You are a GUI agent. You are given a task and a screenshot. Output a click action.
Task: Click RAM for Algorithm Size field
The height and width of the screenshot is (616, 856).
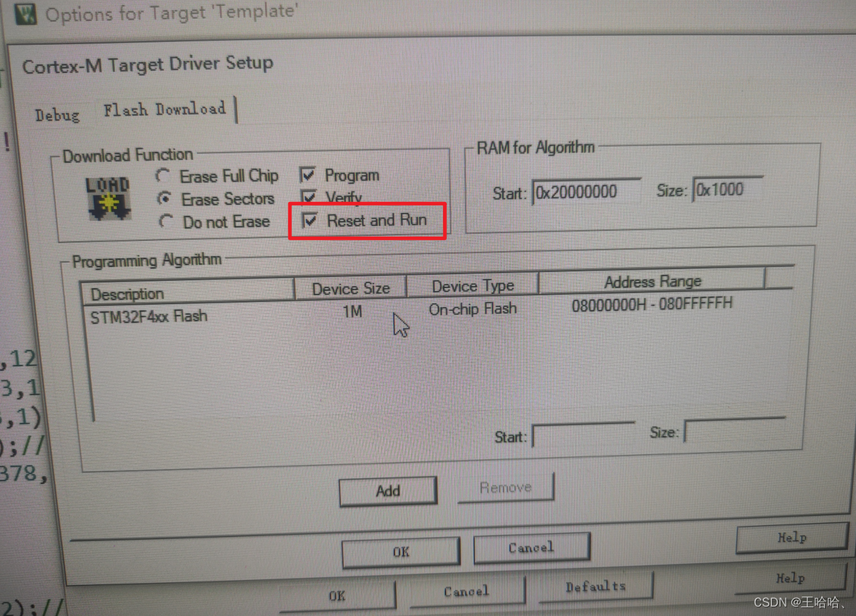pos(729,190)
